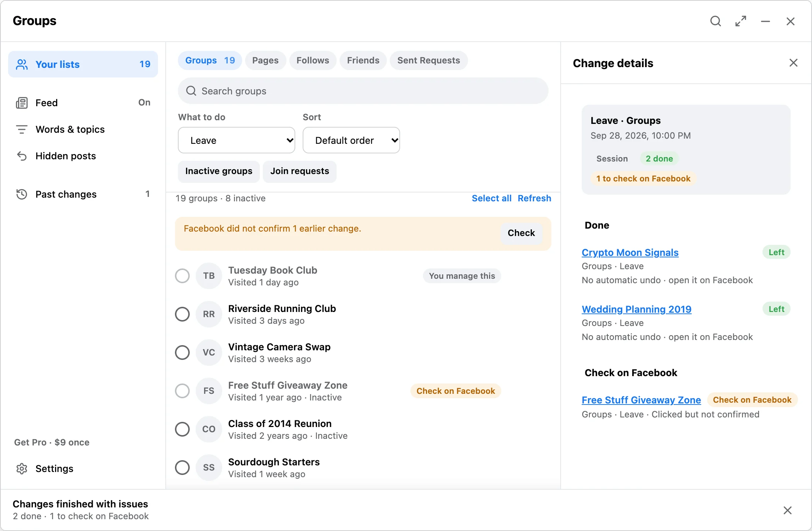Click the Check button in the warning banner
The height and width of the screenshot is (531, 812).
click(521, 233)
